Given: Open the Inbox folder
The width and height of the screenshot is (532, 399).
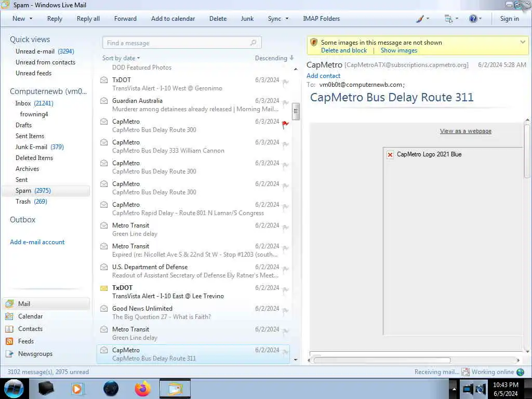Looking at the screenshot, I should [34, 103].
